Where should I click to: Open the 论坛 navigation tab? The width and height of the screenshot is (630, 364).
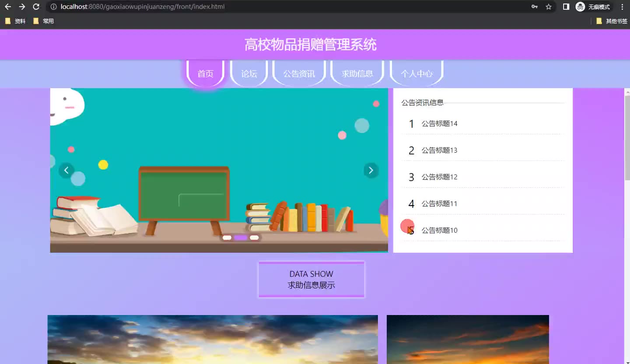(x=249, y=73)
